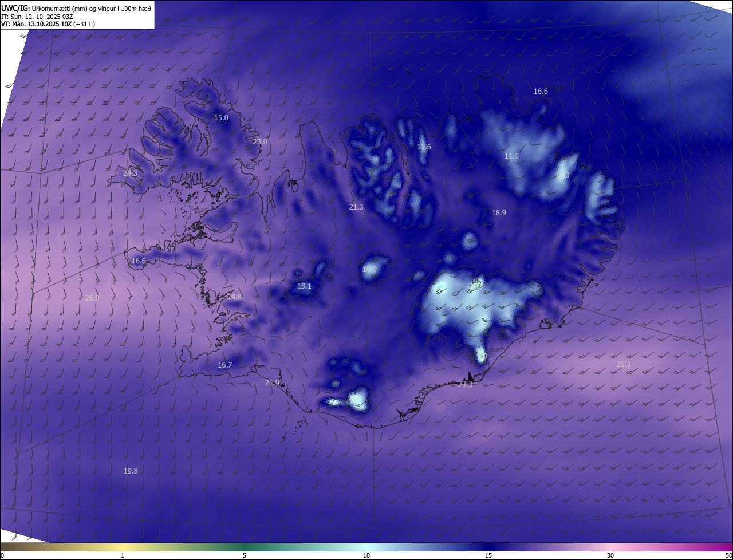This screenshot has width=733, height=560.
Task: Click the 'VT: Mán. 13.10.2025 10Z' line
Action: click(x=36, y=24)
